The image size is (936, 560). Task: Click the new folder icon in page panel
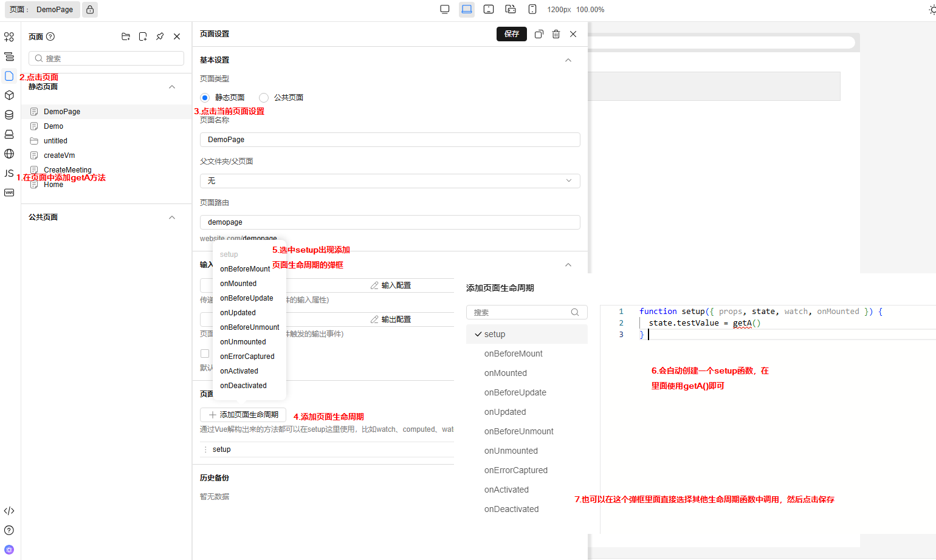(x=126, y=36)
